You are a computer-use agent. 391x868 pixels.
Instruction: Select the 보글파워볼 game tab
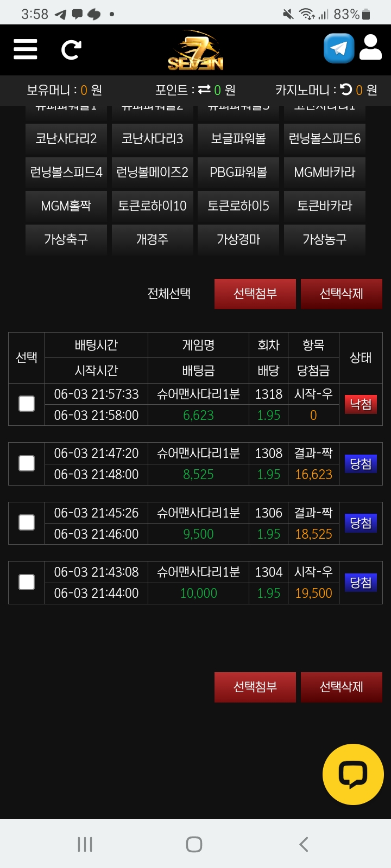238,138
